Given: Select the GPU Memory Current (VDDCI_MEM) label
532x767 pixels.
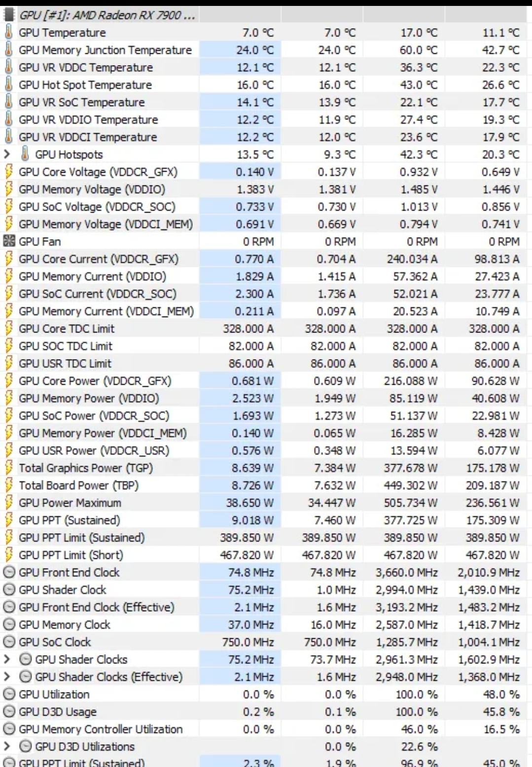Looking at the screenshot, I should pos(106,311).
